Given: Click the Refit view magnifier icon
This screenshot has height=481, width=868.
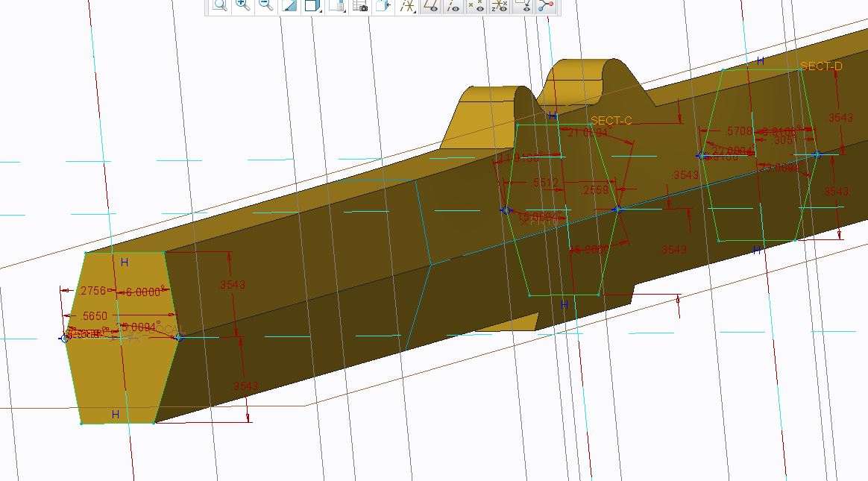Looking at the screenshot, I should pyautogui.click(x=220, y=5).
